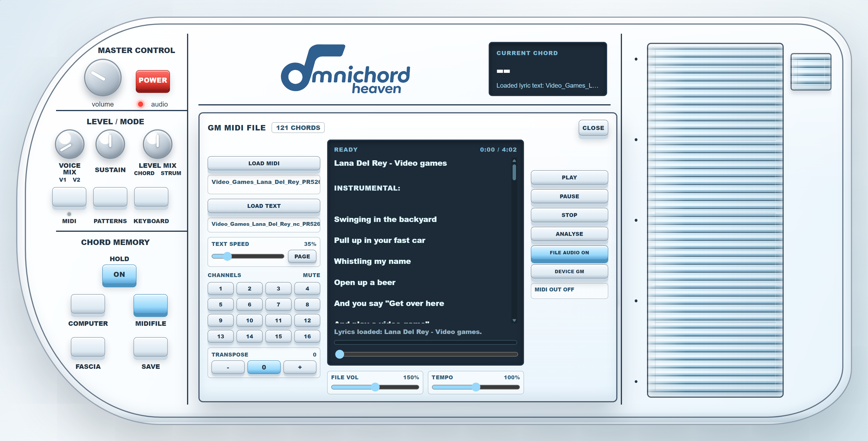The width and height of the screenshot is (868, 441).
Task: Mute channel 12
Action: (x=307, y=321)
